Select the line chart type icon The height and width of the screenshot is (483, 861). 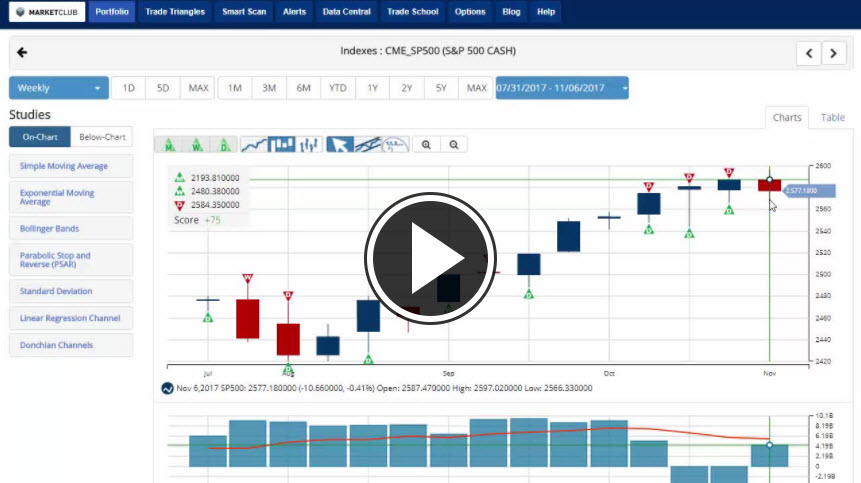tap(254, 145)
